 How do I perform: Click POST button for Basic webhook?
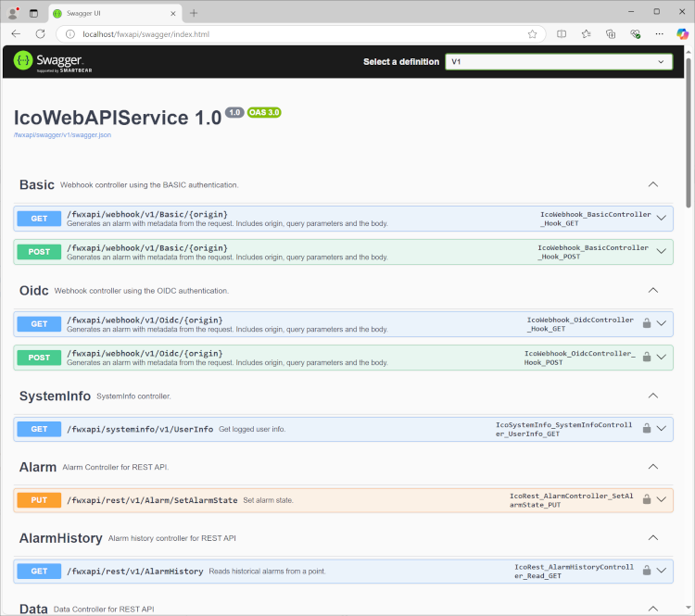pyautogui.click(x=39, y=252)
